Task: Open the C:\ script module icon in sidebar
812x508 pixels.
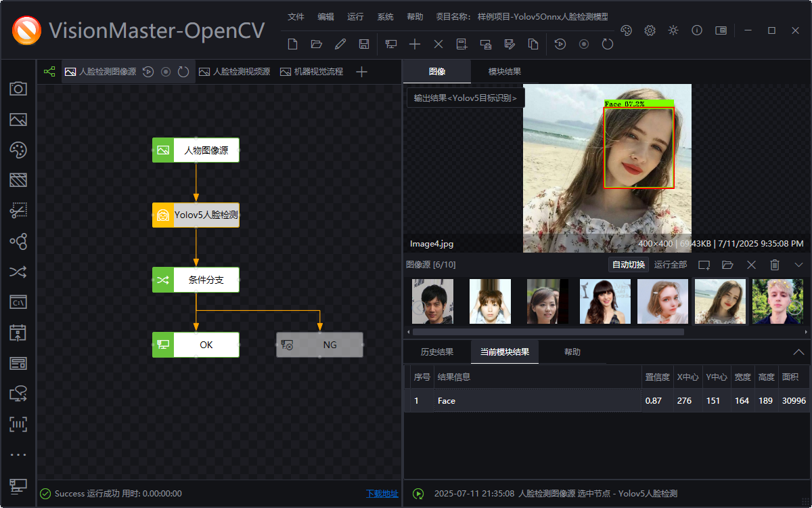Action: click(x=18, y=301)
